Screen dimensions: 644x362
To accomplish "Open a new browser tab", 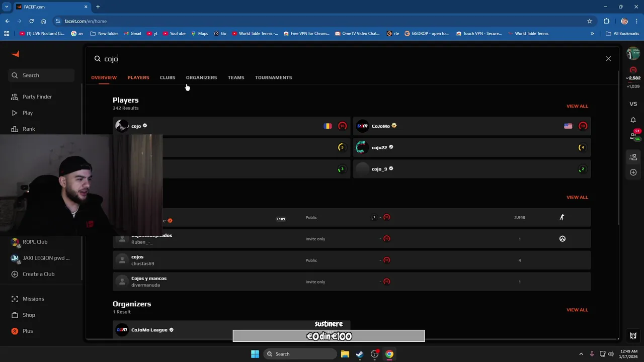I will pos(98,7).
